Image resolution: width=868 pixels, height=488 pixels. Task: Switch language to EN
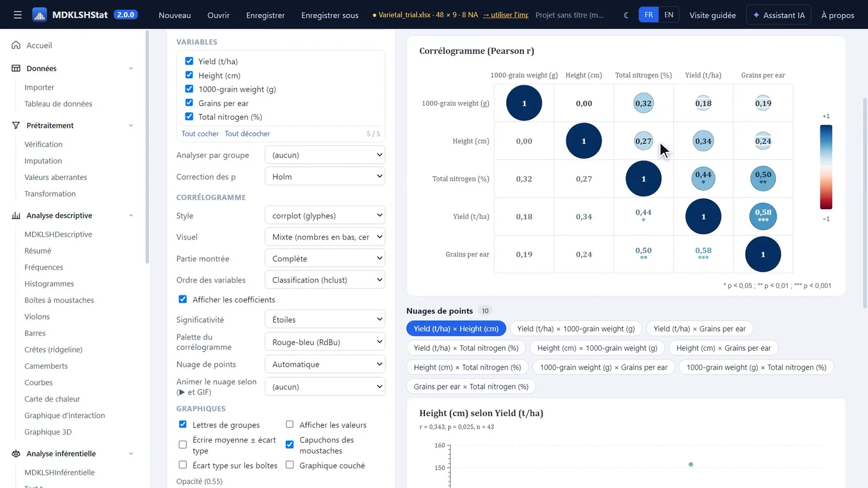point(669,15)
